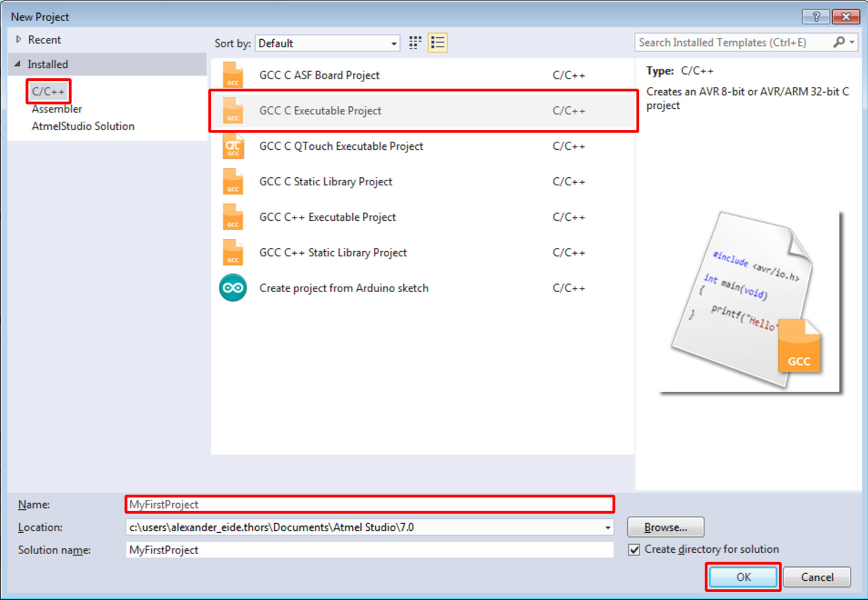The image size is (868, 600).
Task: Switch to medium icons list view
Action: coord(437,43)
